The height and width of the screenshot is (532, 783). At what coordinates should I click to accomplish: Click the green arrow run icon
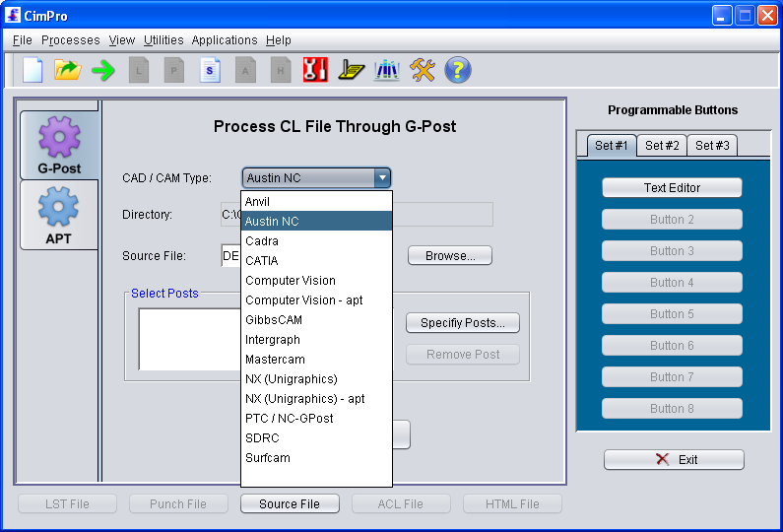[x=103, y=70]
